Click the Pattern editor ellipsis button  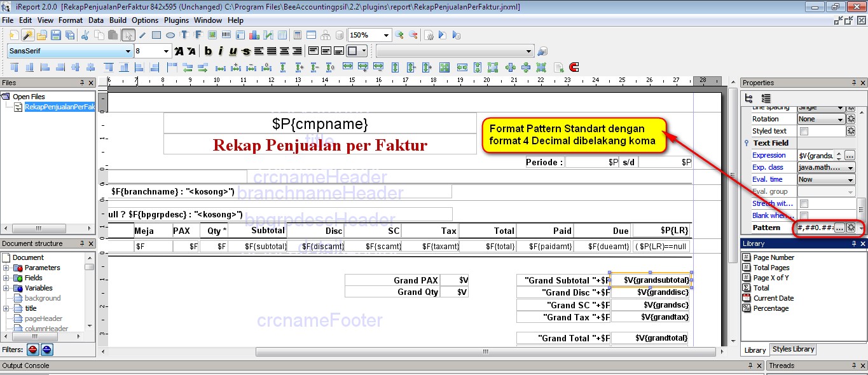point(839,228)
